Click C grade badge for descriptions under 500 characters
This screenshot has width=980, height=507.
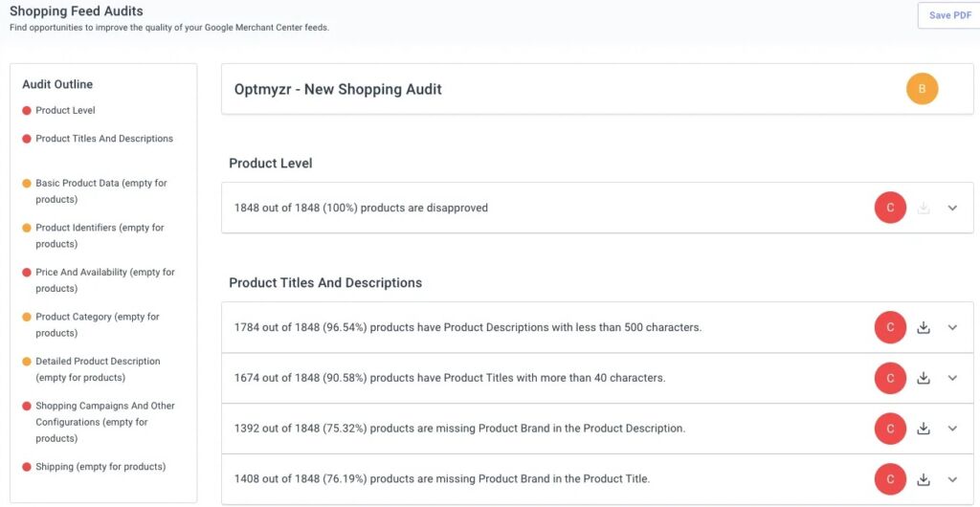[890, 327]
